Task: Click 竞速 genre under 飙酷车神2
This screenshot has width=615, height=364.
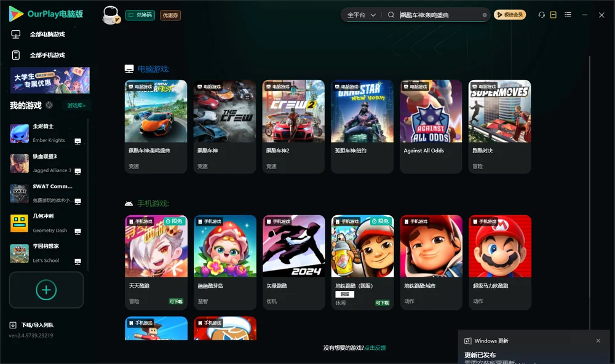Action: pyautogui.click(x=271, y=166)
